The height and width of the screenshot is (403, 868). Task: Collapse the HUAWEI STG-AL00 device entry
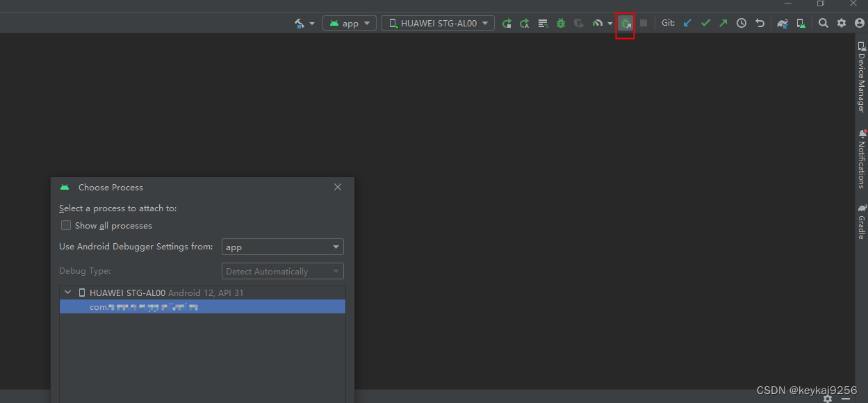(x=67, y=292)
